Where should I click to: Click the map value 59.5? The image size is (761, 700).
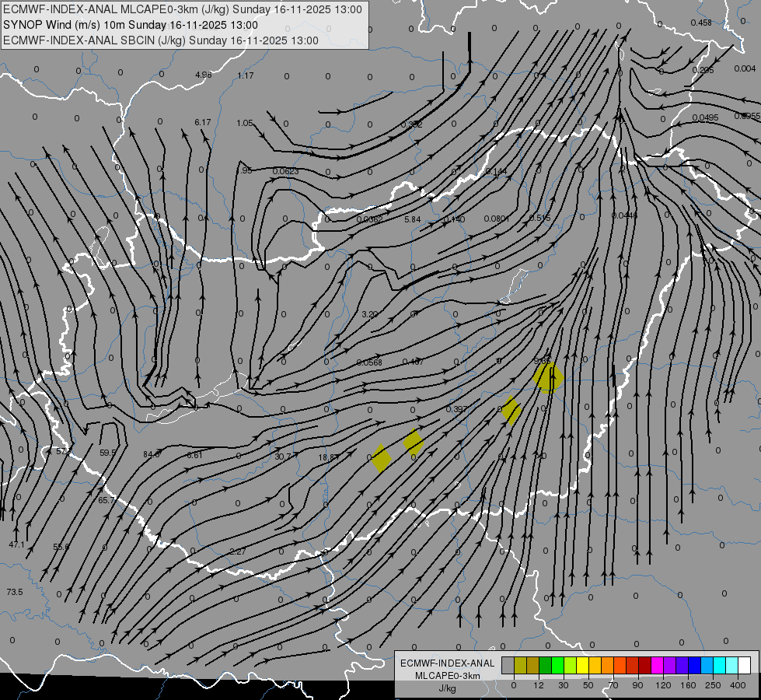click(x=108, y=453)
